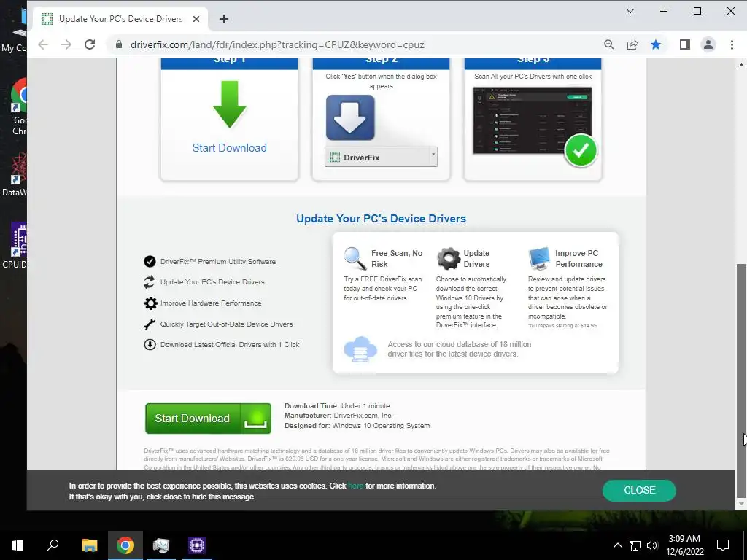
Task: Click the padlock site info icon
Action: [x=119, y=44]
